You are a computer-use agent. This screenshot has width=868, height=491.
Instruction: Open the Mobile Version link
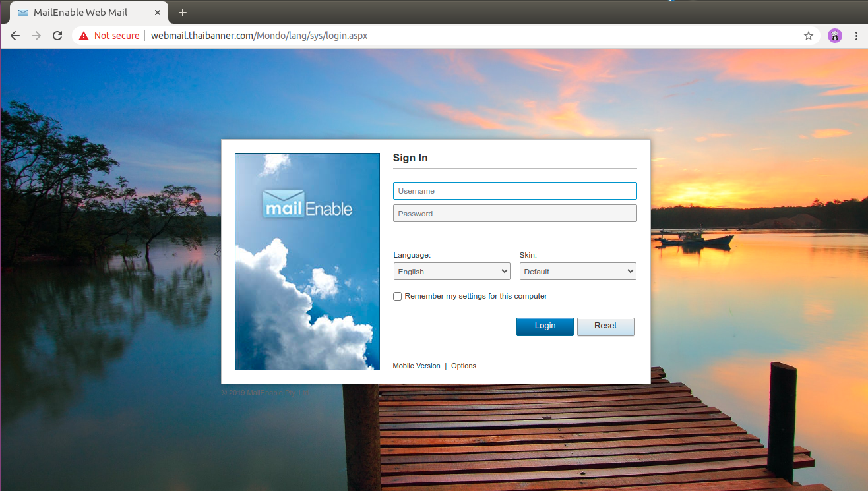pos(416,366)
